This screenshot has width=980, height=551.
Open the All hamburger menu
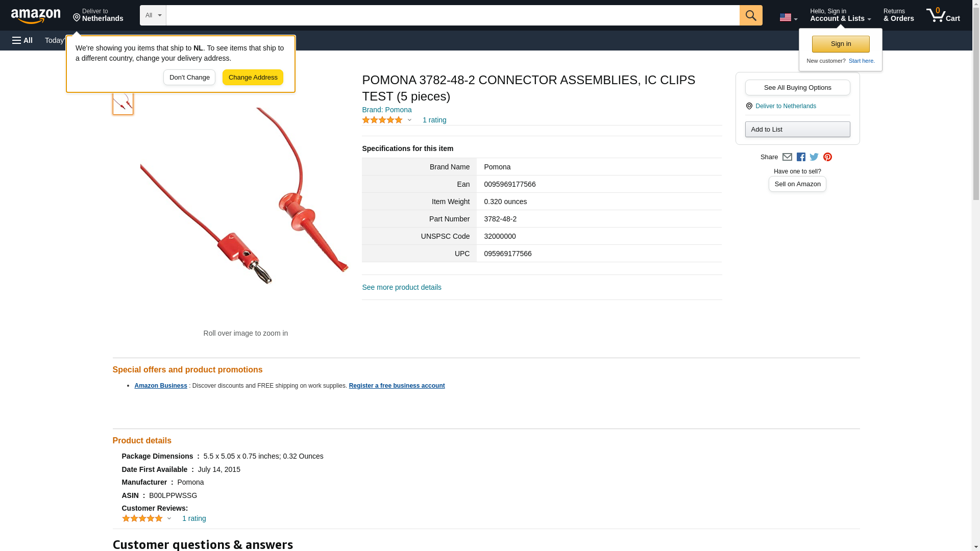(x=22, y=40)
